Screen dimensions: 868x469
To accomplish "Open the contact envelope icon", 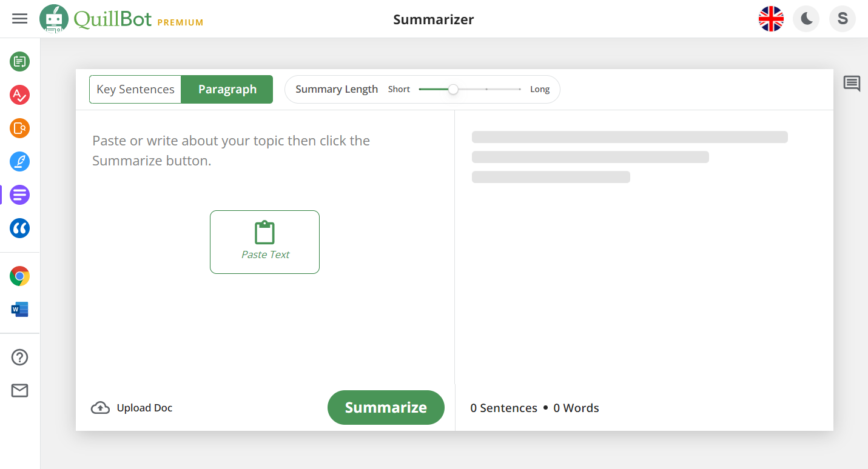I will click(x=19, y=390).
